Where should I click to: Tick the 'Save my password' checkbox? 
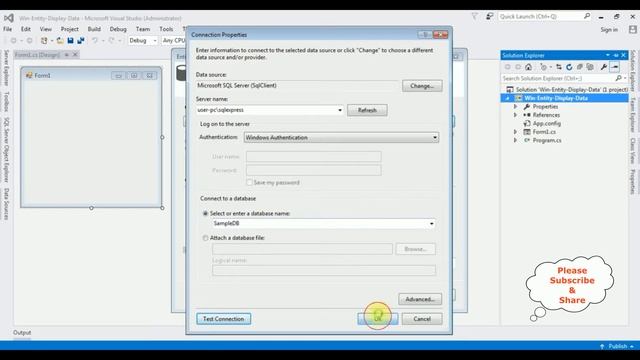(249, 182)
